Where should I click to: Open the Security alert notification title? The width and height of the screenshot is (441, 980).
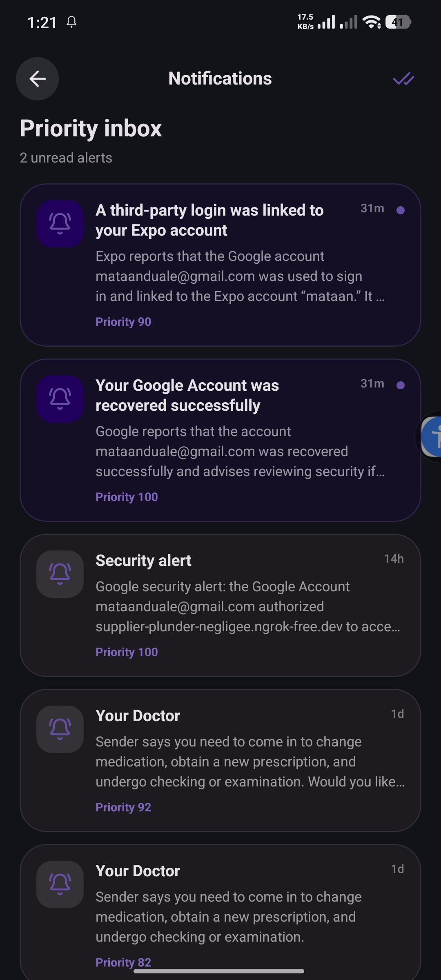coord(143,561)
